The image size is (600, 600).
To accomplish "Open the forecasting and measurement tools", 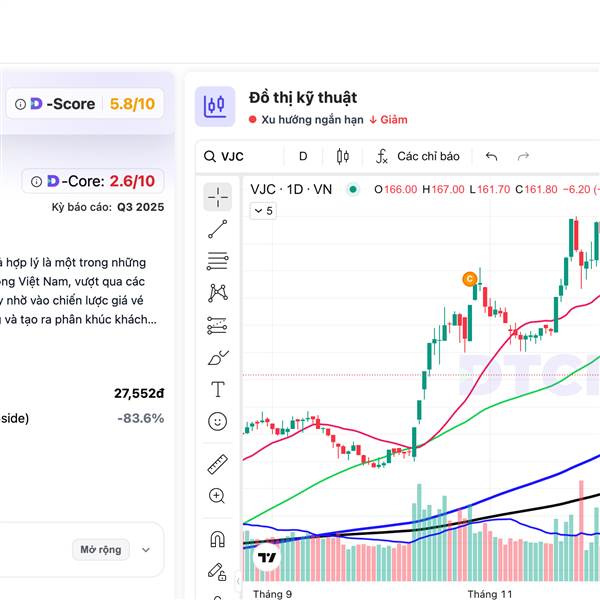I will pos(217,325).
